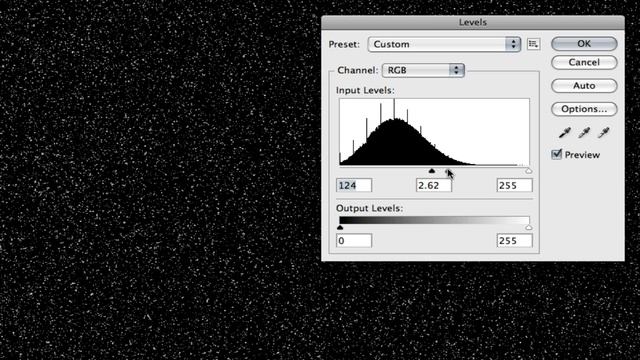Click the output levels gradient bar
The image size is (640, 360).
point(434,220)
